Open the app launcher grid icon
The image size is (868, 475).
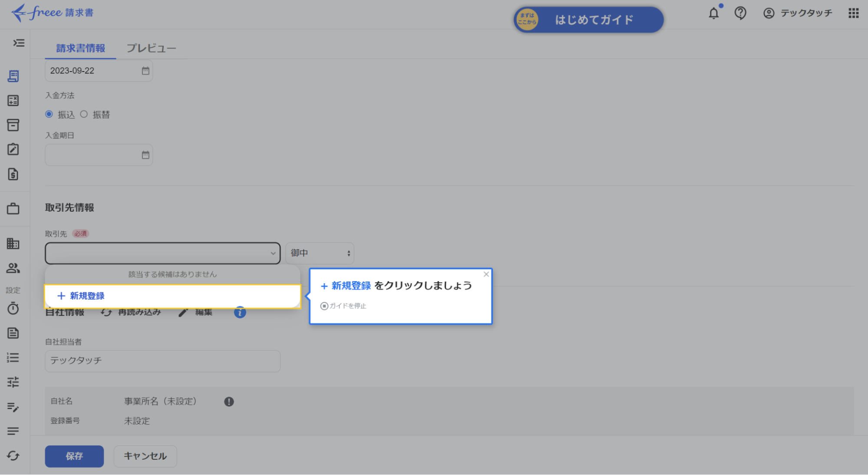click(x=853, y=13)
